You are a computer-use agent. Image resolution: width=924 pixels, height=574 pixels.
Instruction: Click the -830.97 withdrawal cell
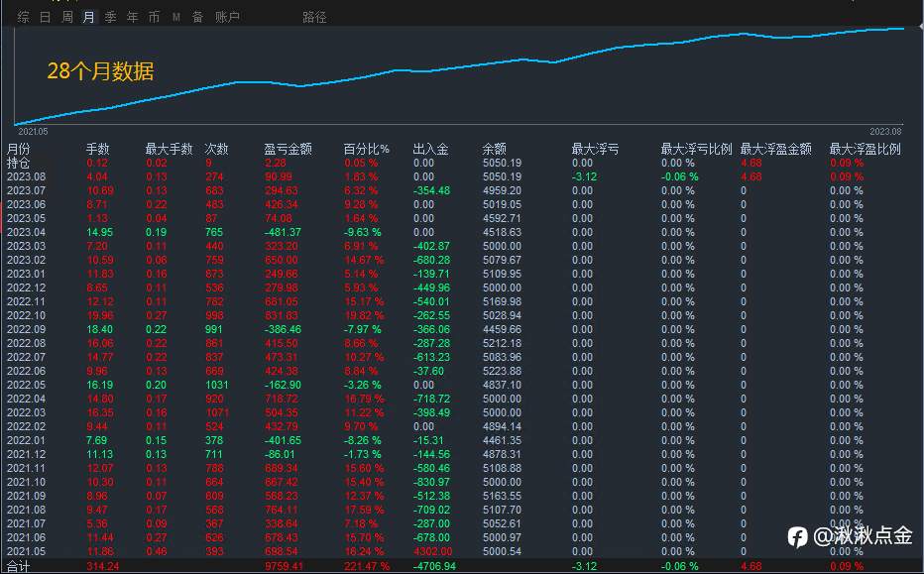pyautogui.click(x=431, y=482)
